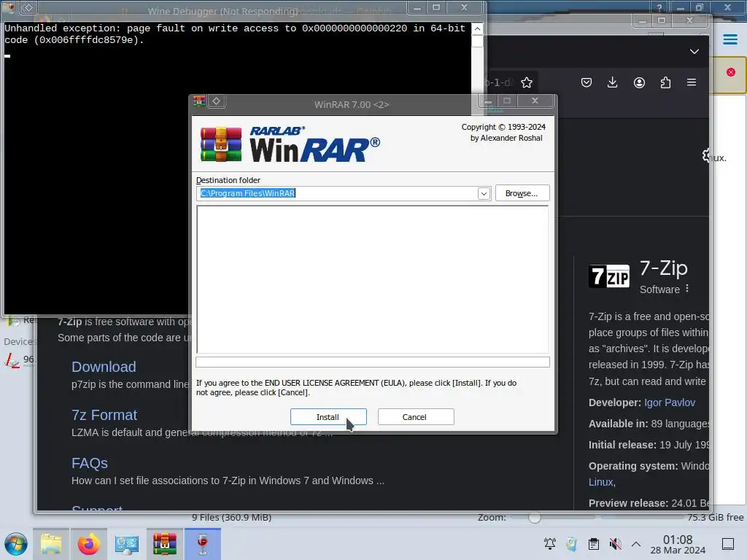Open WinRAR window title bar menu icon
This screenshot has width=747, height=560.
[199, 101]
